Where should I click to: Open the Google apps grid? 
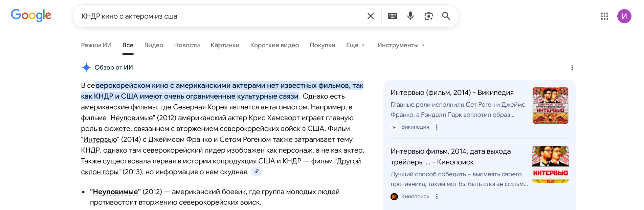point(604,16)
